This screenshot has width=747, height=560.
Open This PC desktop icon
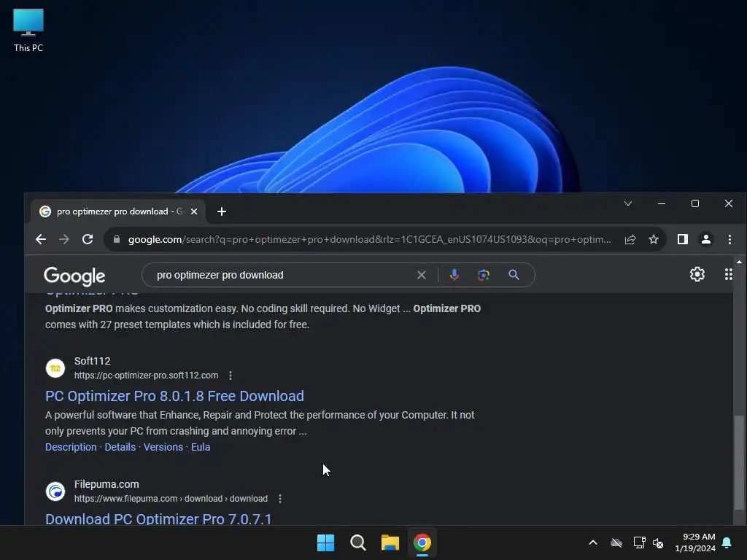[28, 31]
